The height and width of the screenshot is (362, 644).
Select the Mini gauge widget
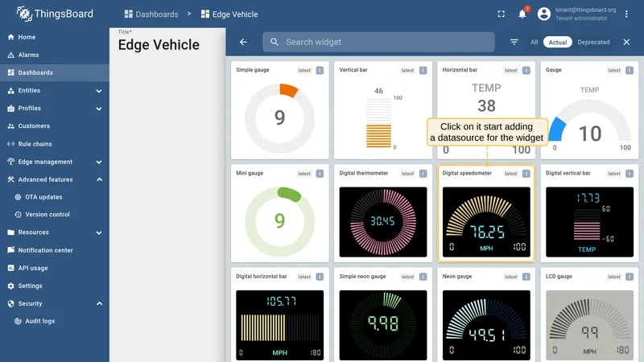(x=279, y=213)
